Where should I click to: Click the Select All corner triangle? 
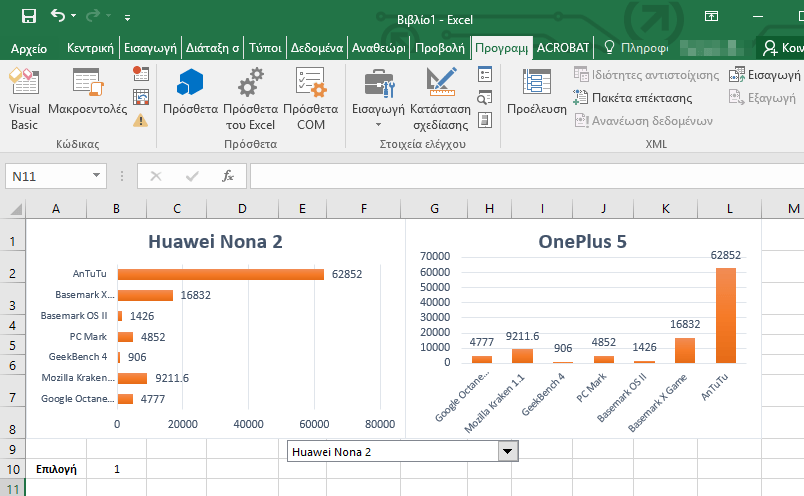16,209
